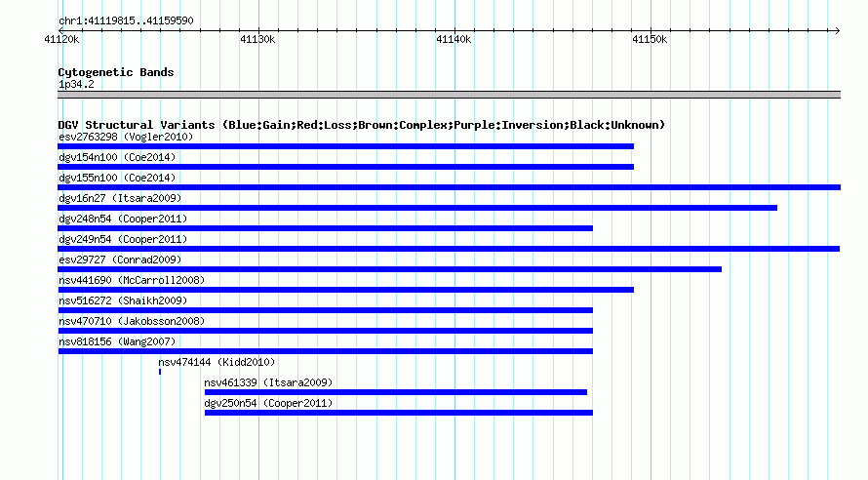The image size is (868, 480).
Task: Click the left arrowhead of the ruler
Action: click(60, 30)
